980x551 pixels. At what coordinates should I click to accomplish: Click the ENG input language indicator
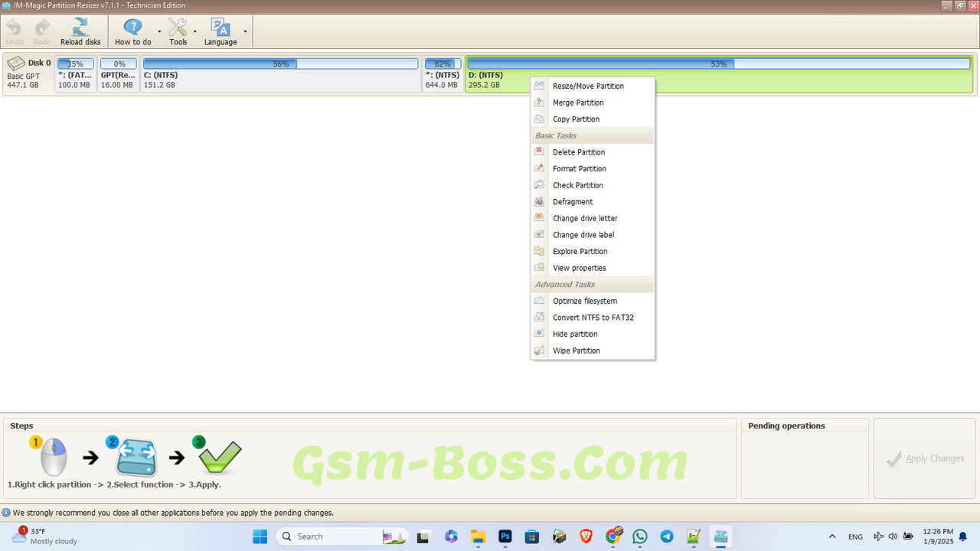click(x=855, y=536)
